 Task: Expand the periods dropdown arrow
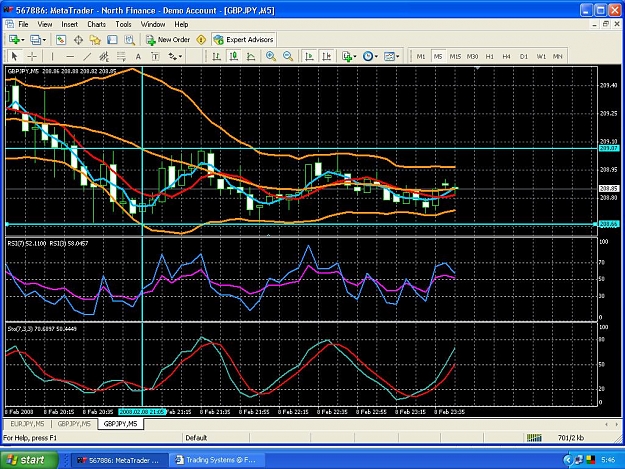coord(376,57)
